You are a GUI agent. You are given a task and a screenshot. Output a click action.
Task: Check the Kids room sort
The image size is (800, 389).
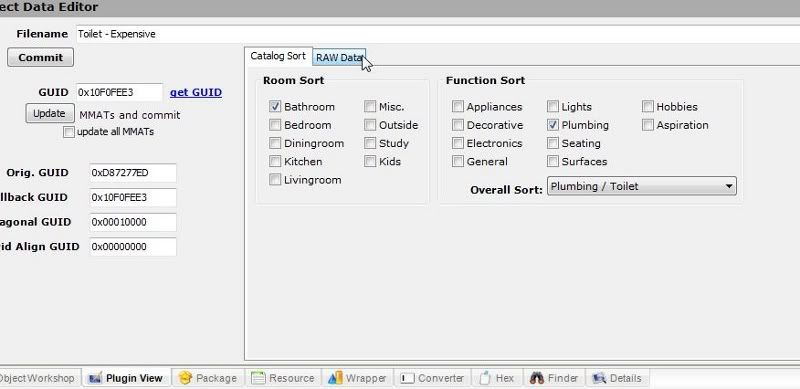[x=370, y=161]
